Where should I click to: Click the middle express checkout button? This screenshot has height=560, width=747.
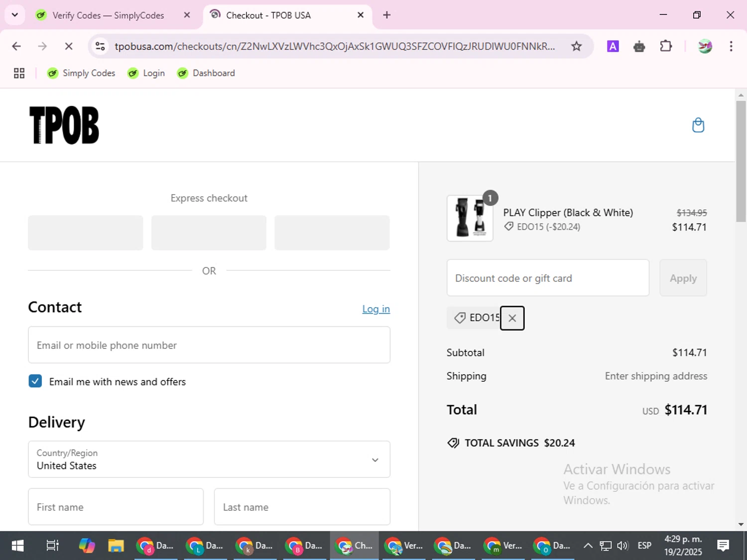pyautogui.click(x=209, y=232)
